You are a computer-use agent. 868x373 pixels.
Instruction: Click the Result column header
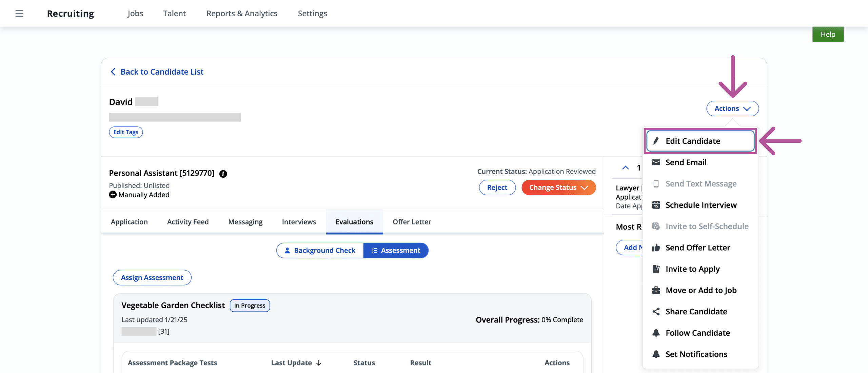coord(421,363)
